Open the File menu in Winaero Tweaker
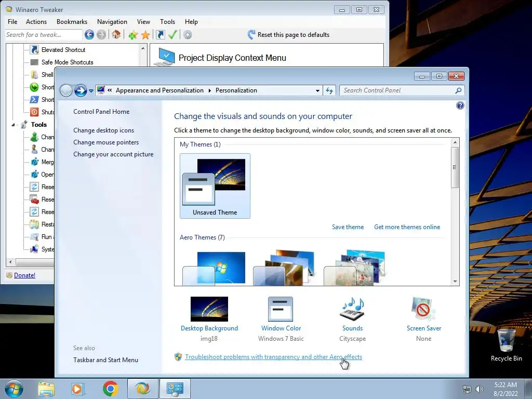 (12, 22)
